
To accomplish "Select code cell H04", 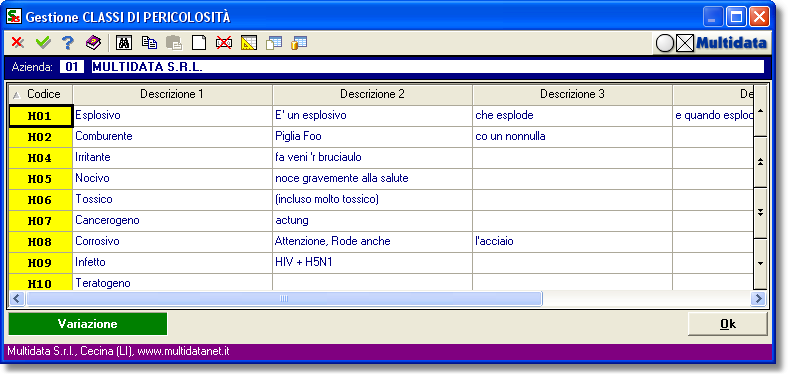I will [x=41, y=158].
